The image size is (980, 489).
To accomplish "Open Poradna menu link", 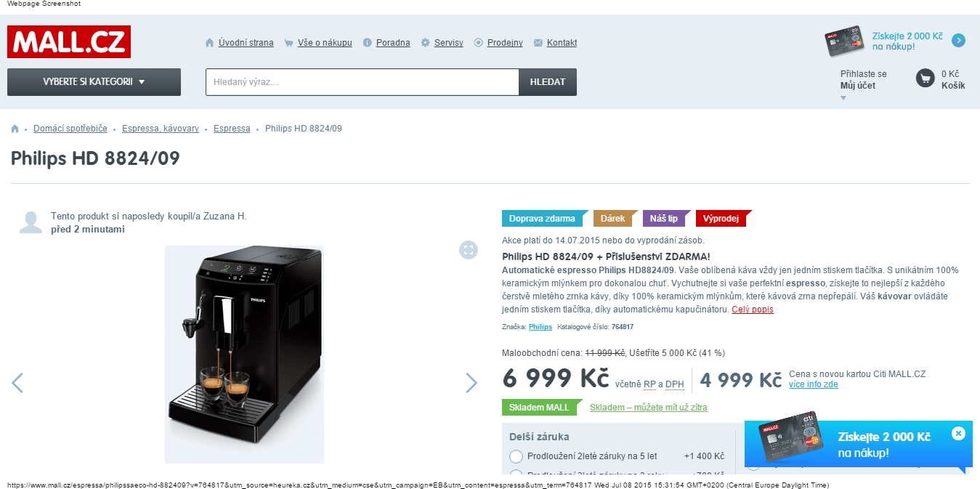I will click(393, 43).
